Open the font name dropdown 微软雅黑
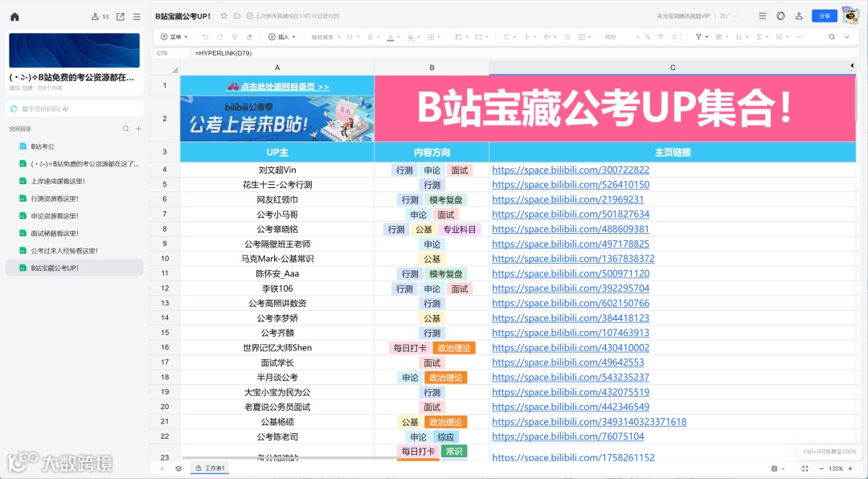Viewport: 868px width, 479px height. [325, 37]
